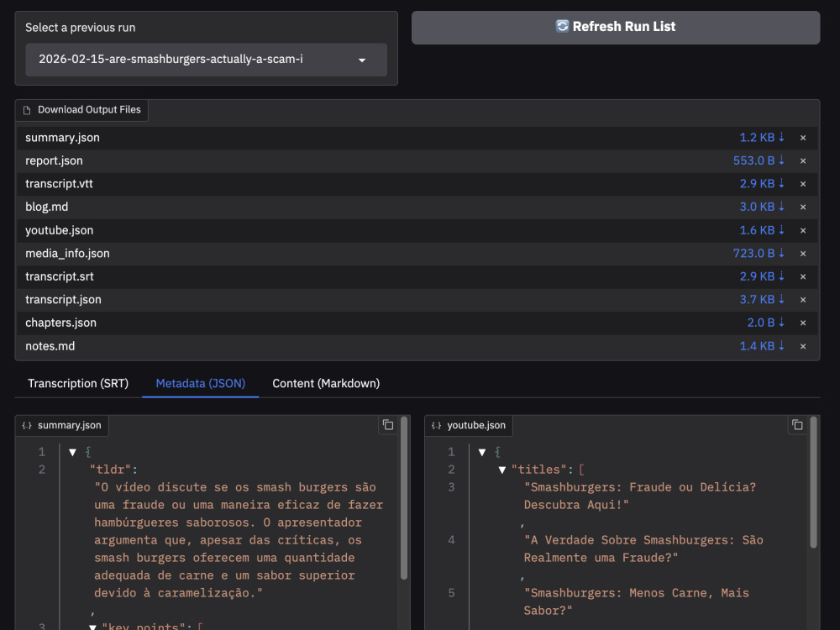This screenshot has width=840, height=630.
Task: Click the "Select a previous run" label
Action: (81, 28)
